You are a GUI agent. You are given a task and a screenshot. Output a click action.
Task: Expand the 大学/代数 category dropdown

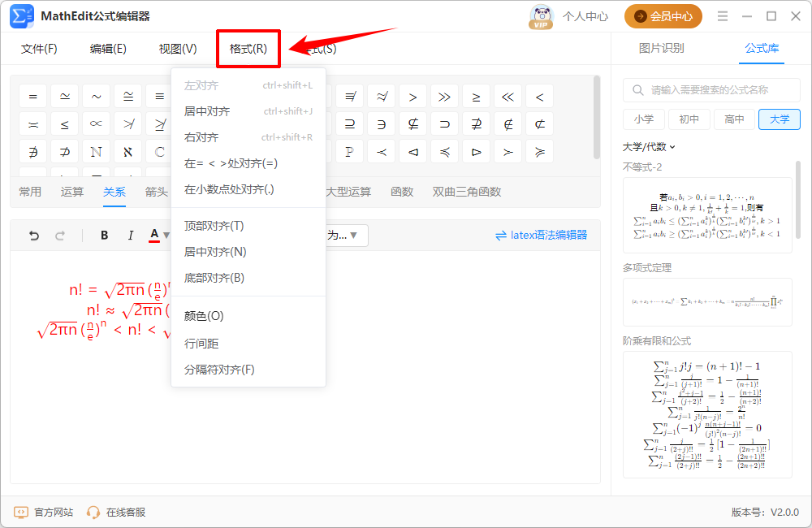(649, 147)
